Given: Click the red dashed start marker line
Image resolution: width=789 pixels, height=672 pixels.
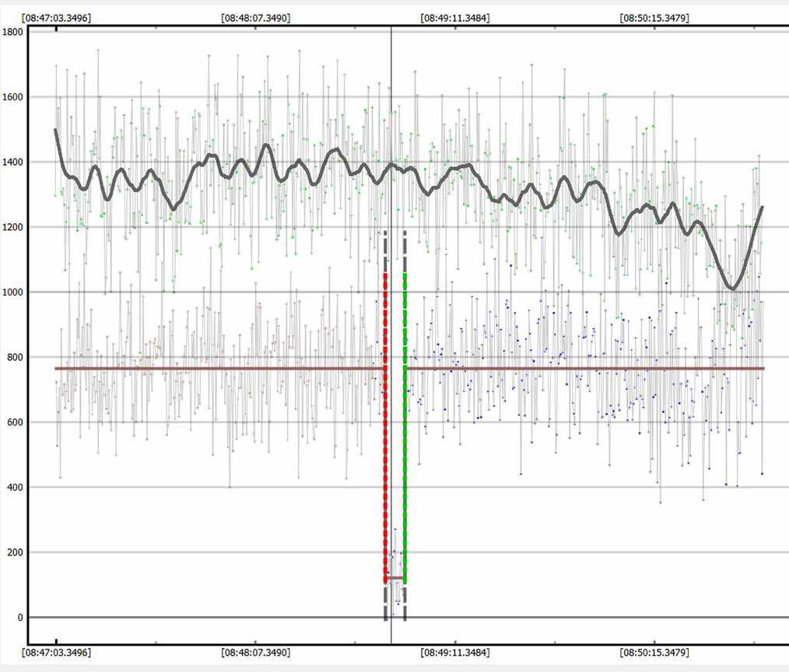Looking at the screenshot, I should pyautogui.click(x=385, y=428).
